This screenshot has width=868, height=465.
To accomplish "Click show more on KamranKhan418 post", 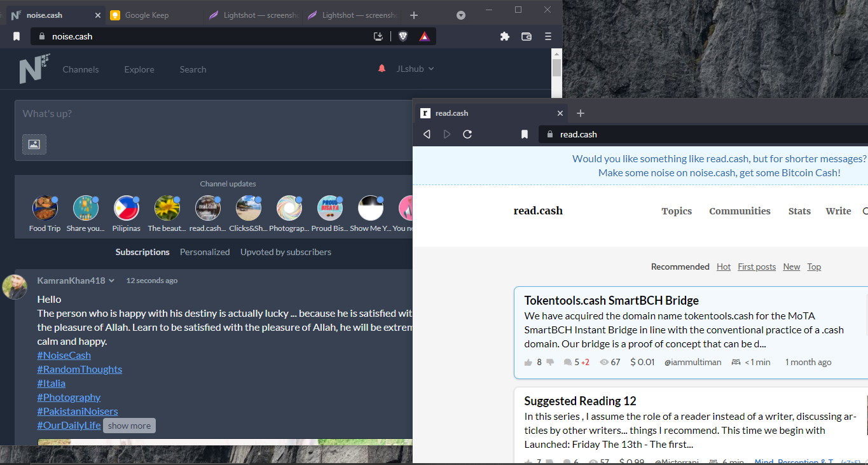I will pos(129,426).
